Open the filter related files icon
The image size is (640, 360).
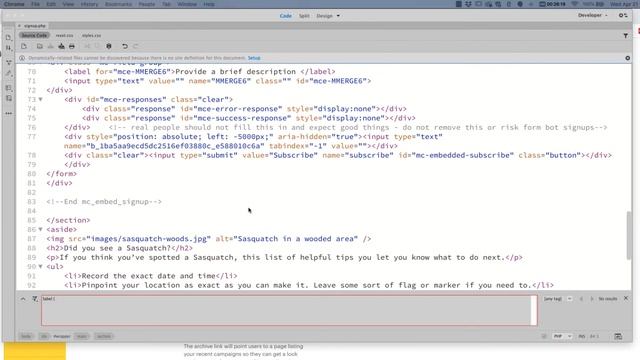click(x=625, y=36)
